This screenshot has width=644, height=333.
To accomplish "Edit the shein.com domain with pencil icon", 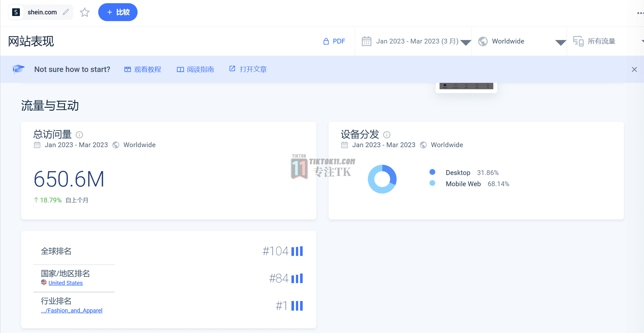I will [66, 12].
